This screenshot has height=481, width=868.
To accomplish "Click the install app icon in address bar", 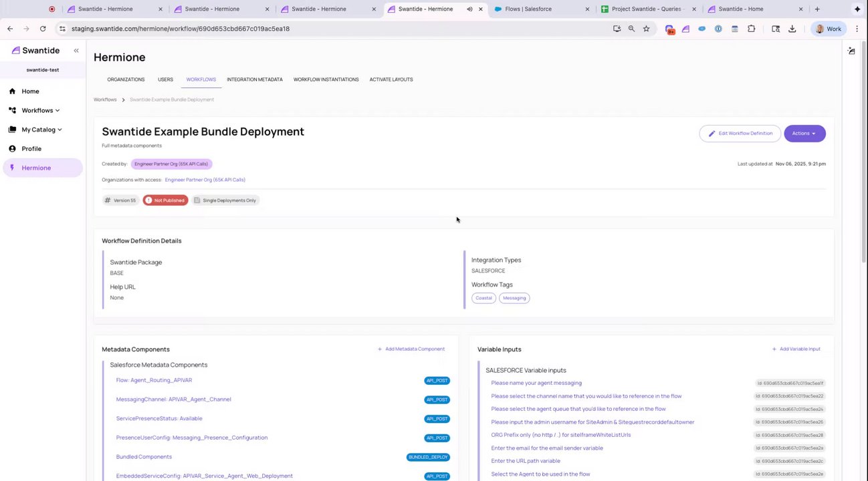I will (617, 29).
